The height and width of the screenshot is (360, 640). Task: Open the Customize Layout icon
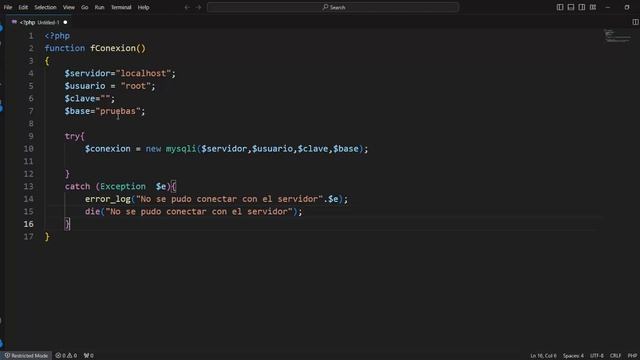coord(593,7)
